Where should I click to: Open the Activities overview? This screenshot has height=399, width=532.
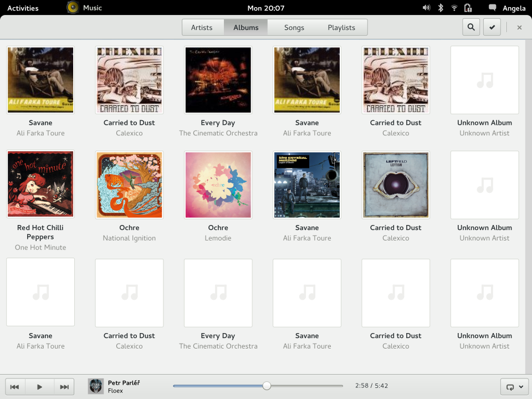pos(23,8)
